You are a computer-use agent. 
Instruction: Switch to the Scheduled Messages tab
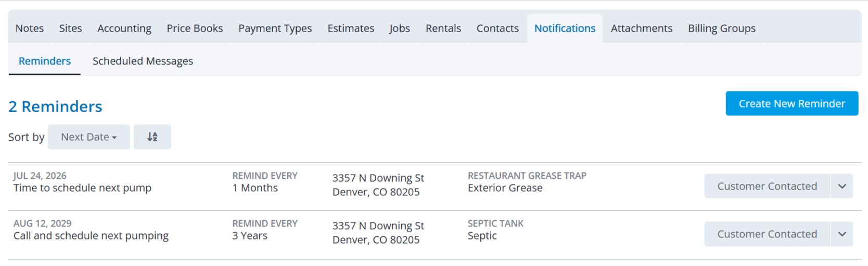pyautogui.click(x=143, y=61)
